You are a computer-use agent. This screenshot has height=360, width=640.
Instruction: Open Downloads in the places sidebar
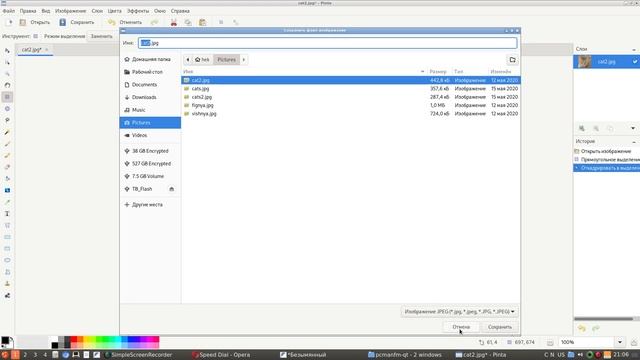click(150, 98)
